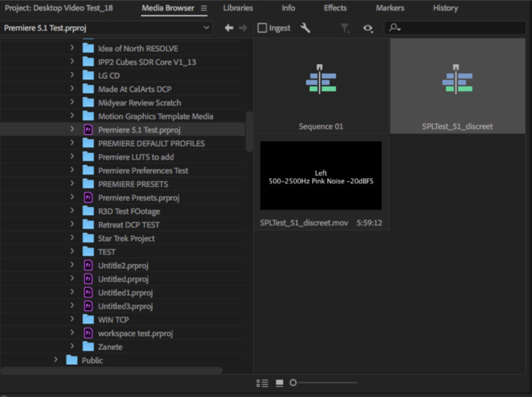Switch to the Project: Desktop Video Test_18 tab
Image resolution: width=532 pixels, height=397 pixels.
(x=59, y=8)
